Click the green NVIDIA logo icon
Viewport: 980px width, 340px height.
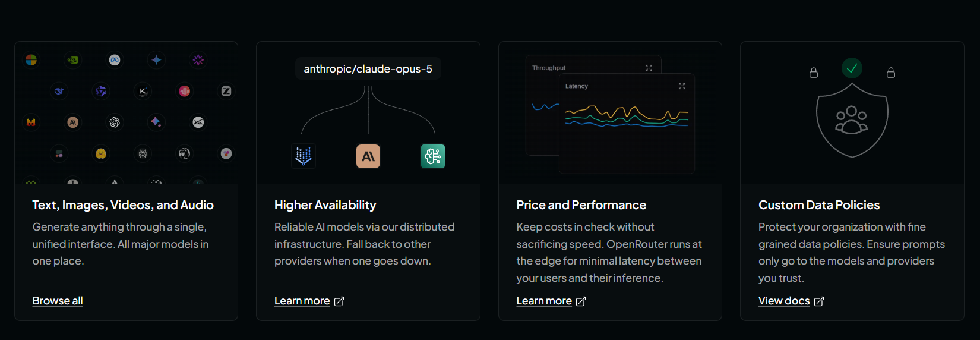(x=72, y=60)
